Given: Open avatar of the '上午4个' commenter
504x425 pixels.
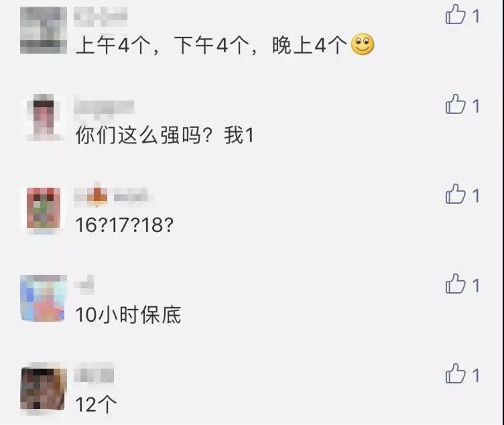Looking at the screenshot, I should click(44, 30).
